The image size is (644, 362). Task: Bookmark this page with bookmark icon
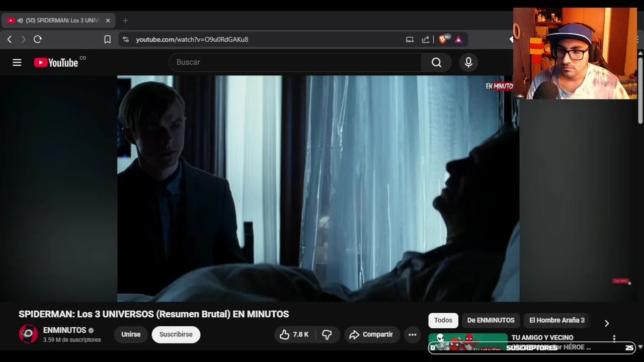click(107, 39)
